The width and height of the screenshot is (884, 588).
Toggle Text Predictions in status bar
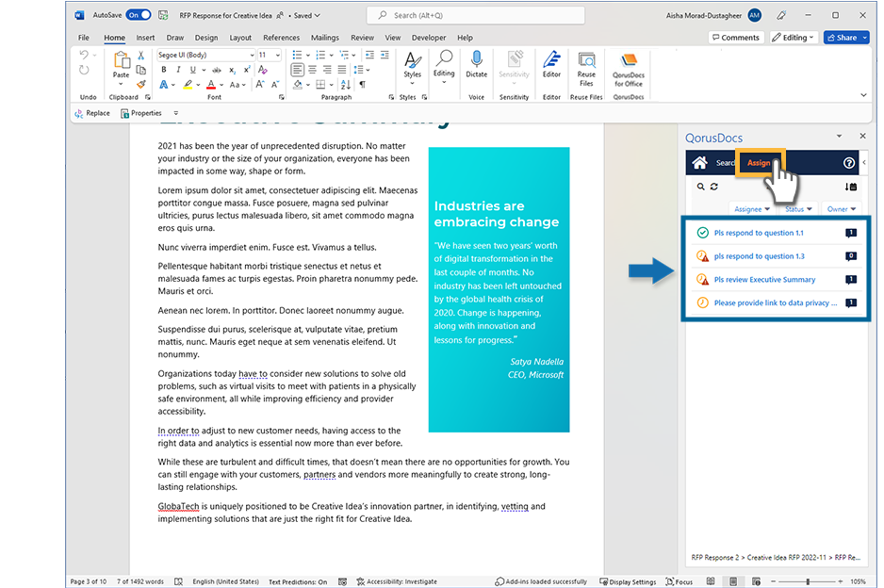click(x=298, y=581)
